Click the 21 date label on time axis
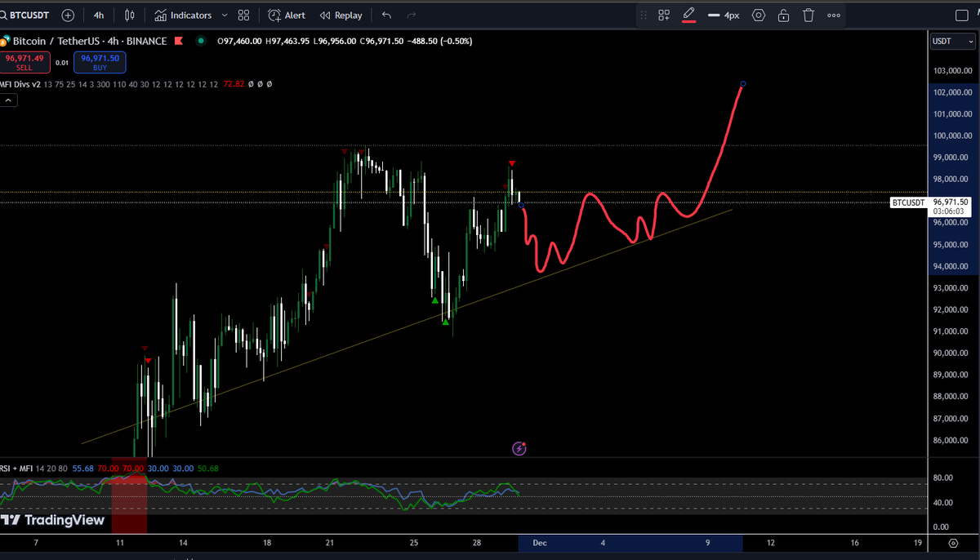The width and height of the screenshot is (980, 560). pyautogui.click(x=329, y=542)
